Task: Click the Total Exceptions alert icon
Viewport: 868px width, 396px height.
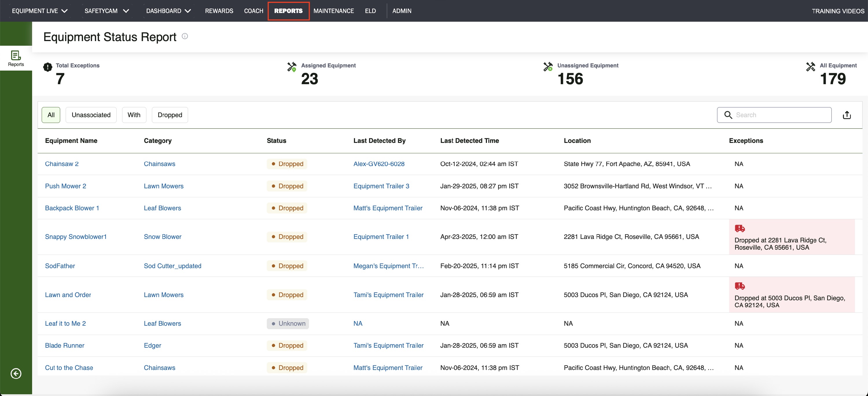Action: pos(47,67)
